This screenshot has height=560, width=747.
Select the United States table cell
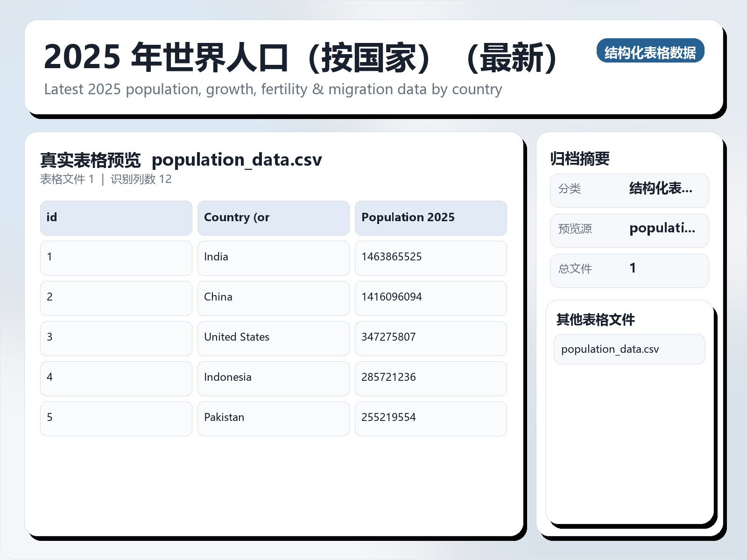point(273,338)
